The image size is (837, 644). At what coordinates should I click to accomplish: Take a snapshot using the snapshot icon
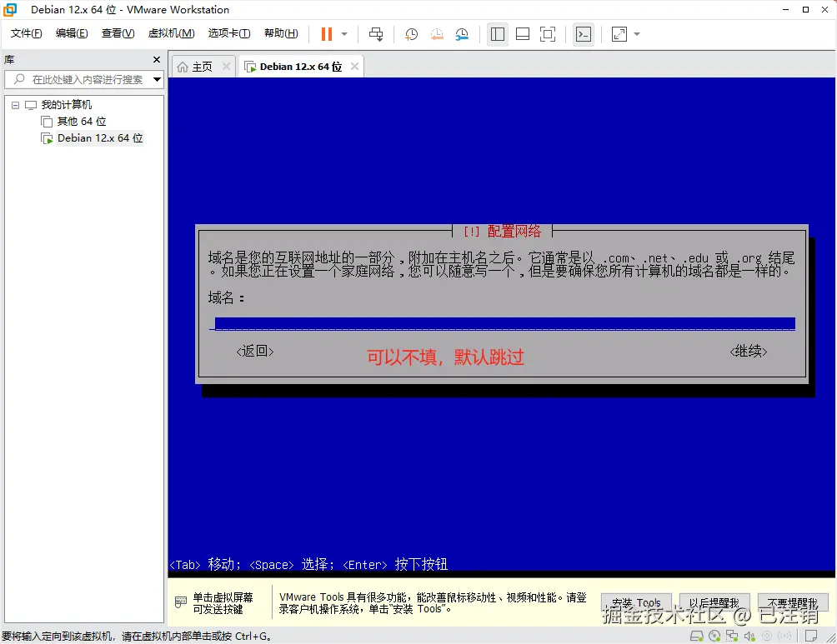411,34
